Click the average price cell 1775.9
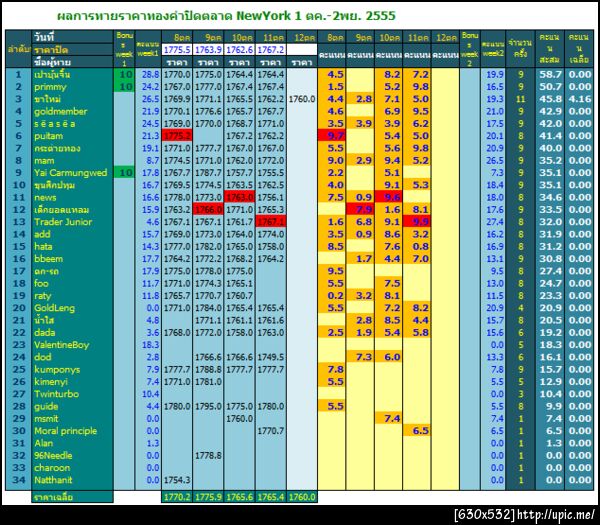 pos(208,497)
